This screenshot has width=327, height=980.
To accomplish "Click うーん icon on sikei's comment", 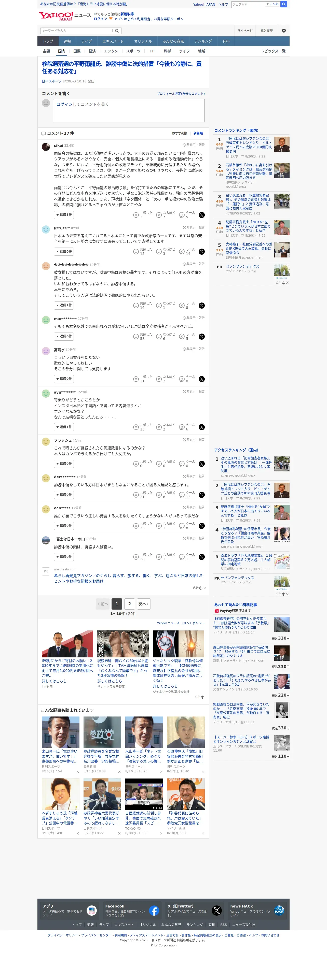I will tap(182, 215).
